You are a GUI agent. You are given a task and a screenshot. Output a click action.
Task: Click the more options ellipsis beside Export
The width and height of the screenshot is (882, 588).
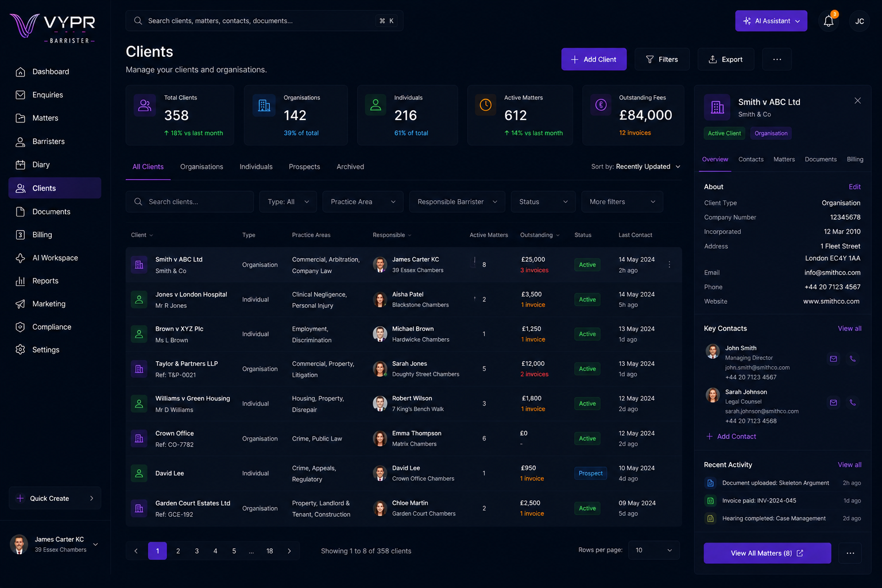[x=777, y=59]
